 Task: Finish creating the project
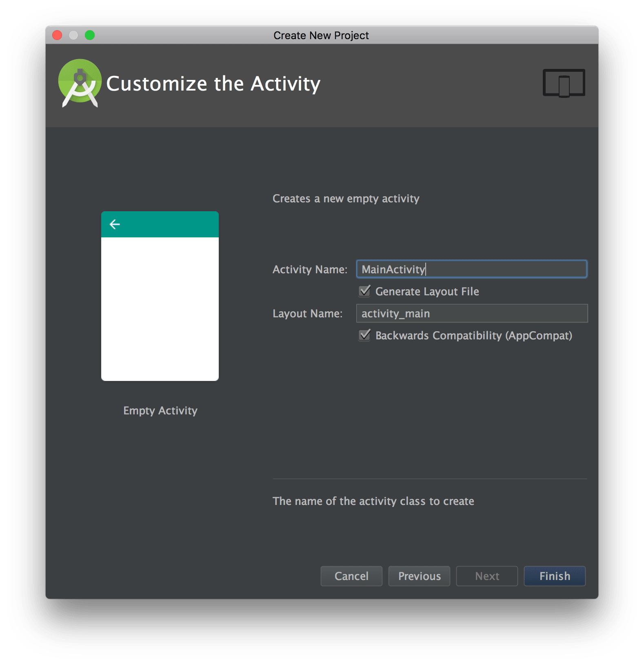click(555, 576)
